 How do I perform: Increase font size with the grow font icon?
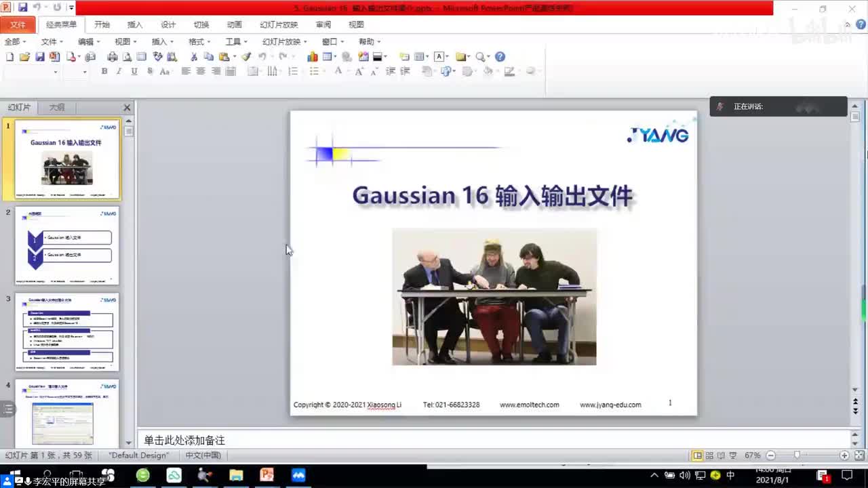pos(359,71)
